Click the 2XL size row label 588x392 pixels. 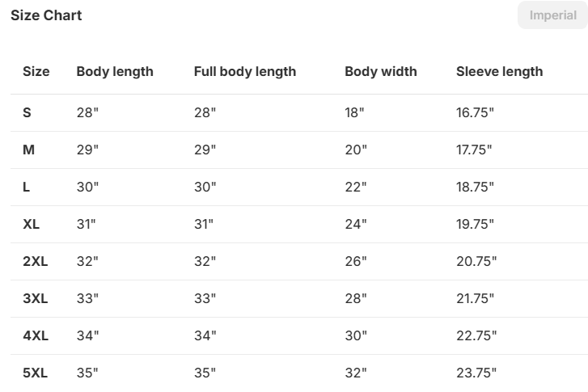(x=36, y=261)
